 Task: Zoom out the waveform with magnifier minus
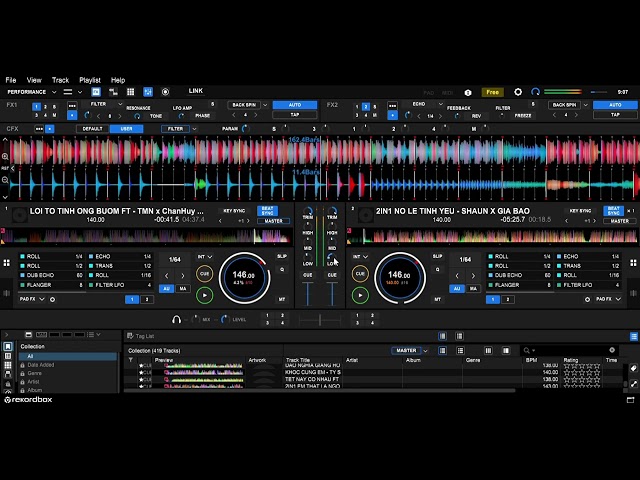[x=5, y=180]
